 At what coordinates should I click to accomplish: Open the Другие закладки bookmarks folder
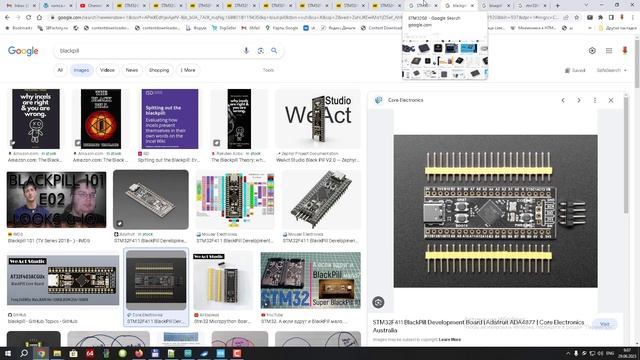pyautogui.click(x=618, y=28)
